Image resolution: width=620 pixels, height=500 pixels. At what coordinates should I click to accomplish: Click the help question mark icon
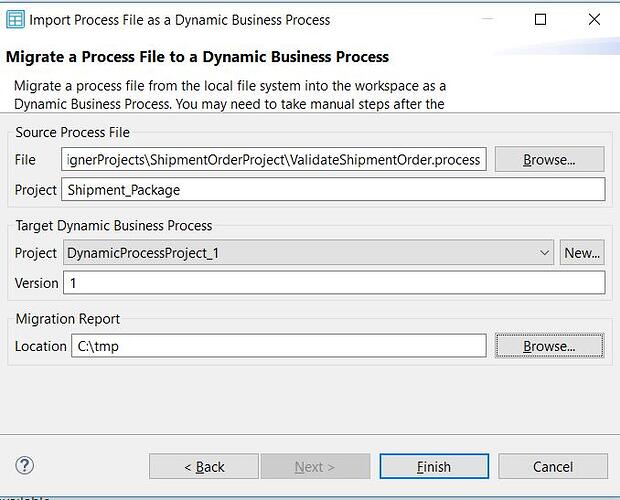(x=25, y=465)
